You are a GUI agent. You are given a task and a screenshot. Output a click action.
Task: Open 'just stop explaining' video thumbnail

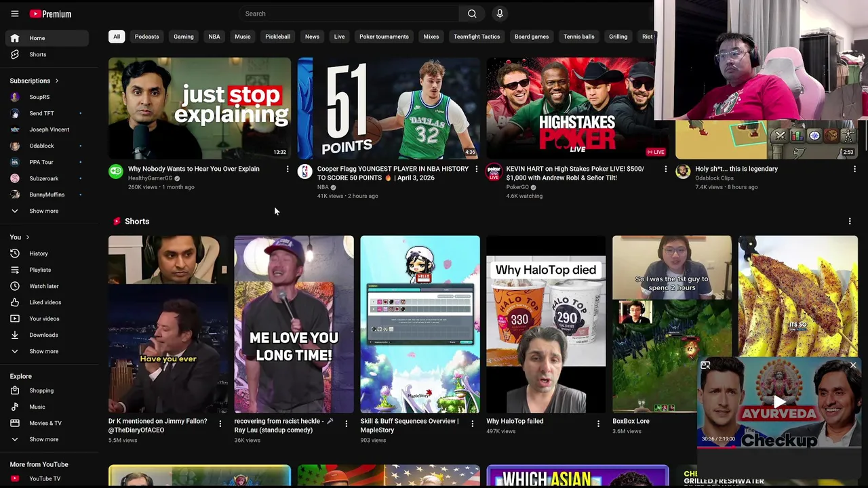tap(199, 108)
